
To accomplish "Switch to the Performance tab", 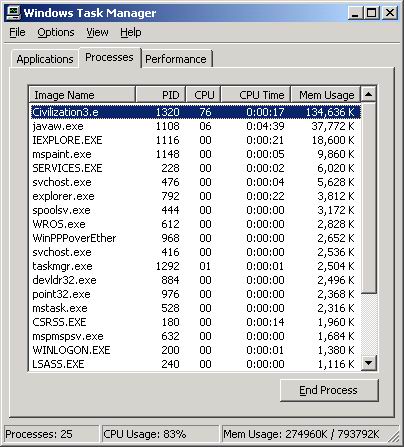I will (176, 59).
